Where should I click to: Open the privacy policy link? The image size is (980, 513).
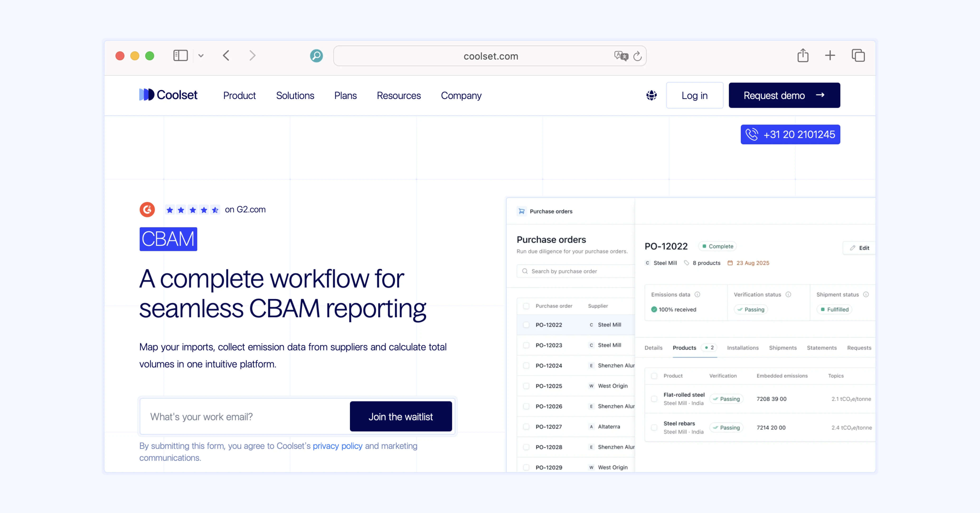point(337,446)
